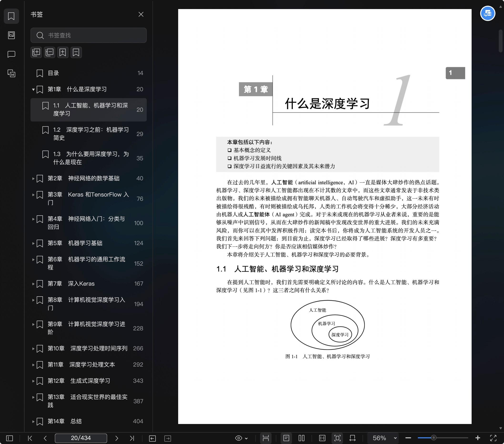This screenshot has height=444, width=504.
Task: Click the scrollbar down arrow
Action: [x=501, y=429]
